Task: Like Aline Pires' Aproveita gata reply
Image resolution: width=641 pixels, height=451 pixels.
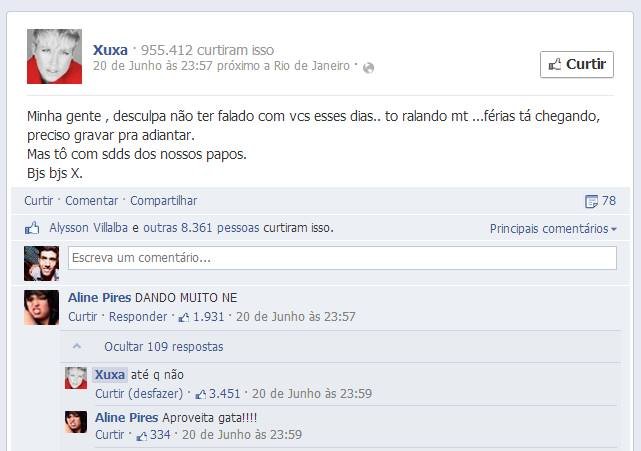Action: click(x=109, y=435)
